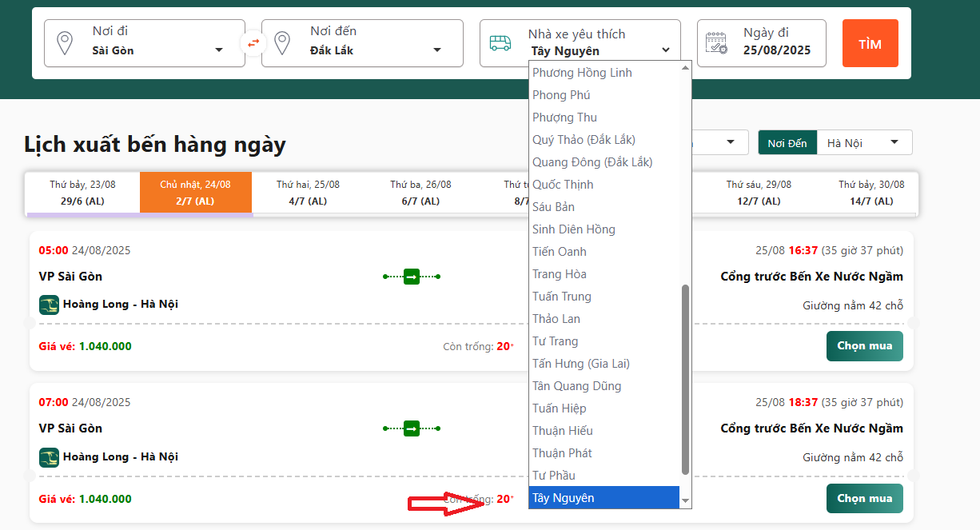Choose Quý Thảo (Đắk Lắk) option
The height and width of the screenshot is (530, 980).
click(604, 140)
